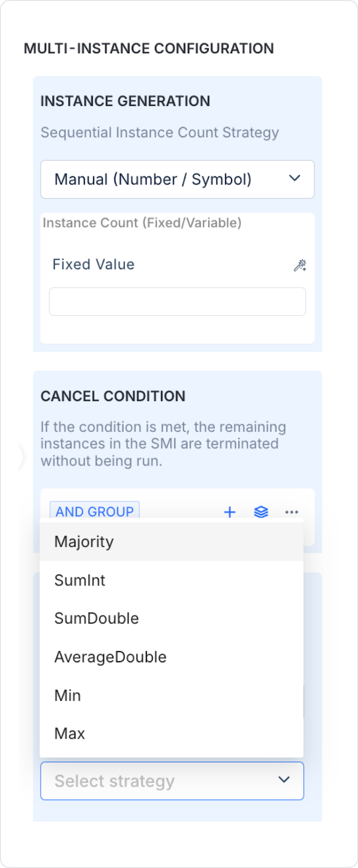
Task: Open the Manual (Number / Symbol) dropdown
Action: [x=177, y=179]
